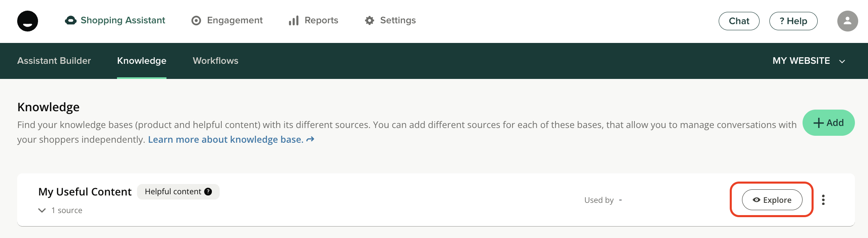Open the Chat button
The height and width of the screenshot is (238, 868).
(739, 21)
